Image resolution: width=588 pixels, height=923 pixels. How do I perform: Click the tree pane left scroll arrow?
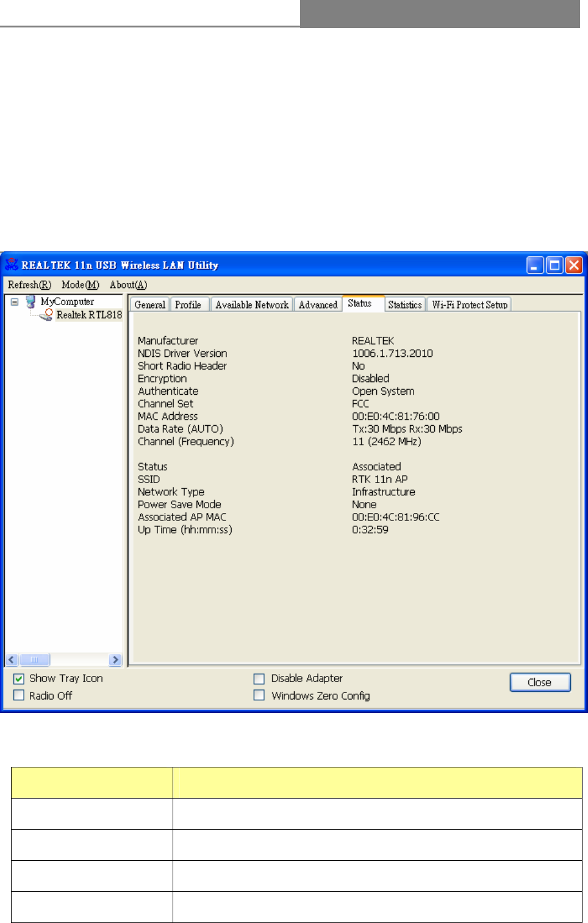click(12, 659)
